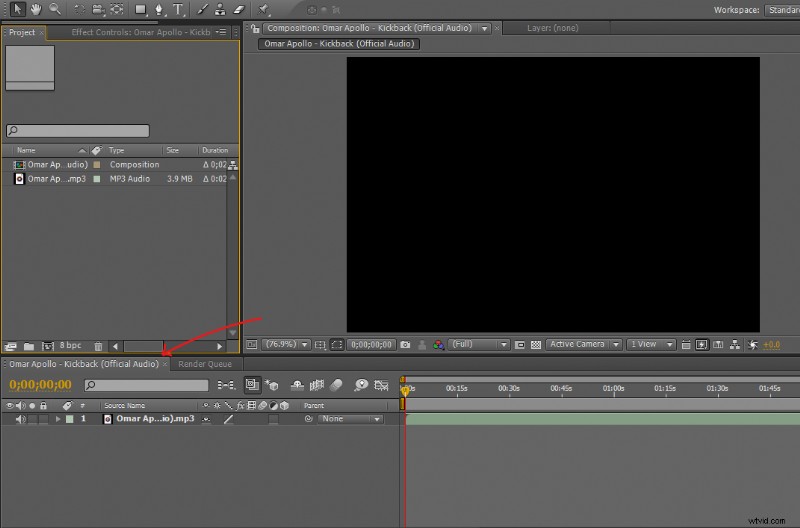Click the Puppet Pin tool

pyautogui.click(x=264, y=9)
